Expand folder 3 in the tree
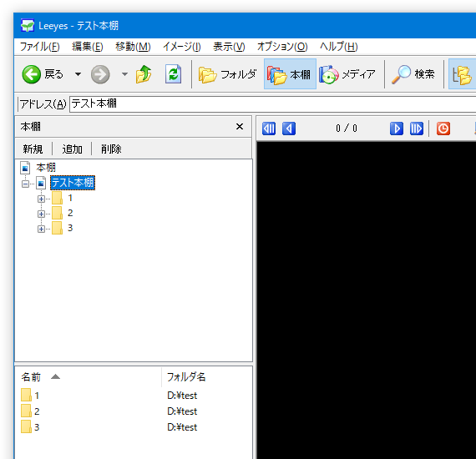476x459 pixels. tap(41, 229)
